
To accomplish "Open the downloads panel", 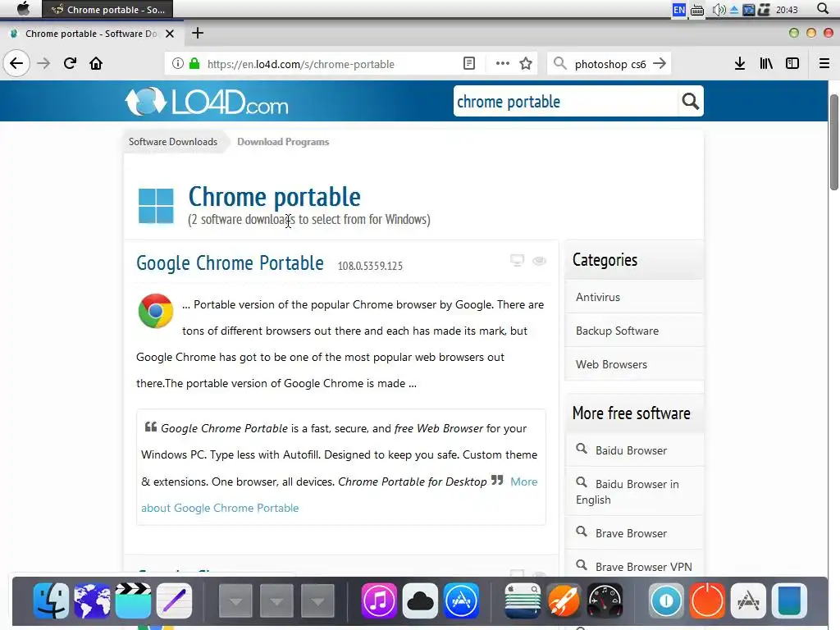I will pos(739,64).
